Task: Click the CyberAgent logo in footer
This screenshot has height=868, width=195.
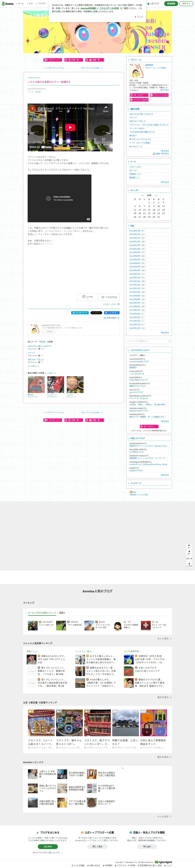Action: [163, 862]
